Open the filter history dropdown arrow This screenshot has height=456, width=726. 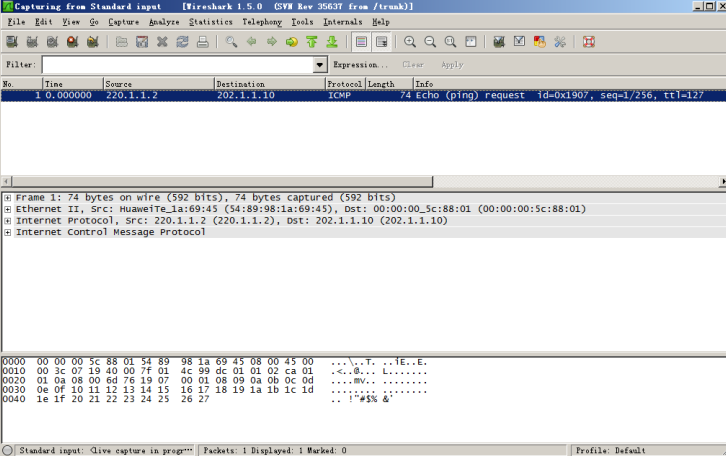[320, 64]
